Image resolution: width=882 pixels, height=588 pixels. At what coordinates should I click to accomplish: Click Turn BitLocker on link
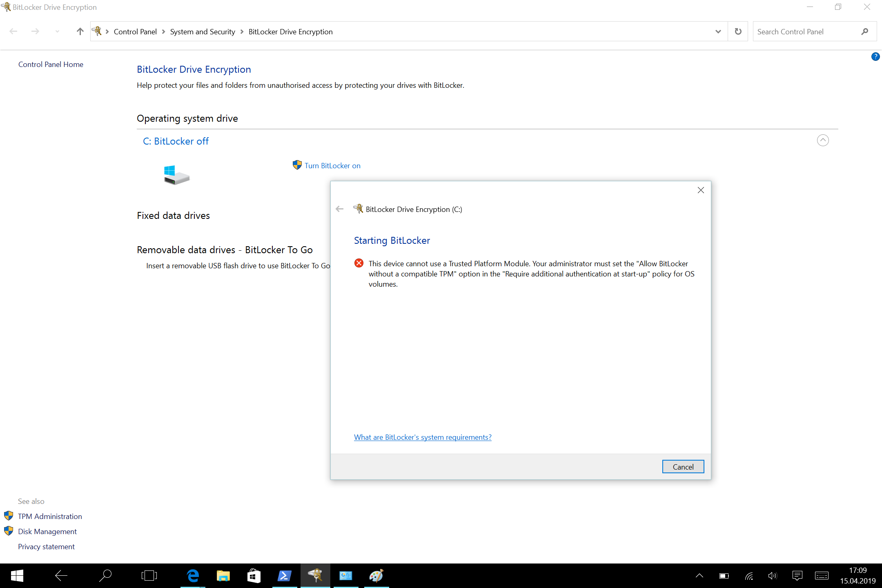[332, 166]
